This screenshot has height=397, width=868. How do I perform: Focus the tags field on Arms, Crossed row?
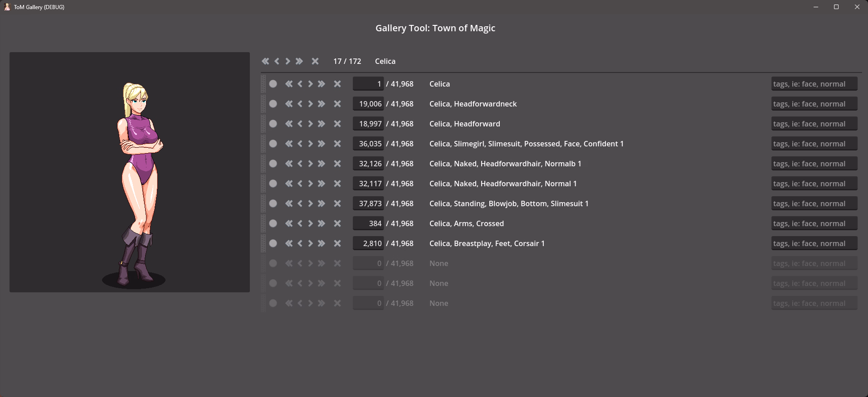814,223
